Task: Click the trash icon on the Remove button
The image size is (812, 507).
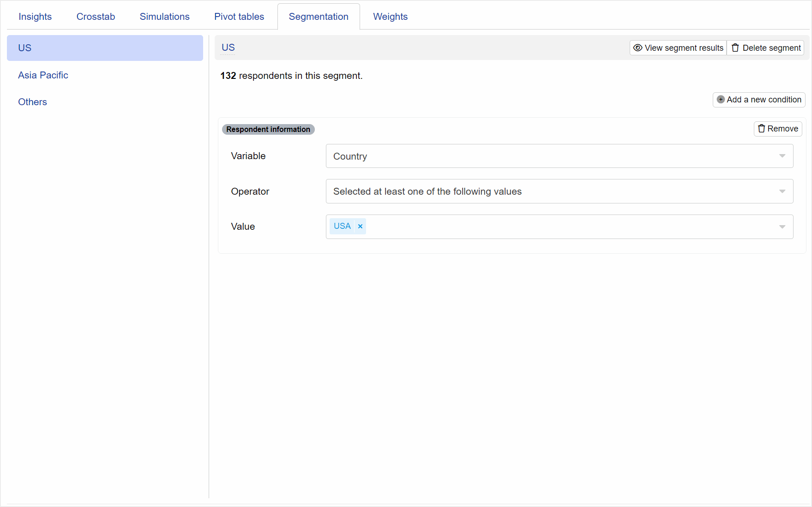Action: pyautogui.click(x=761, y=129)
